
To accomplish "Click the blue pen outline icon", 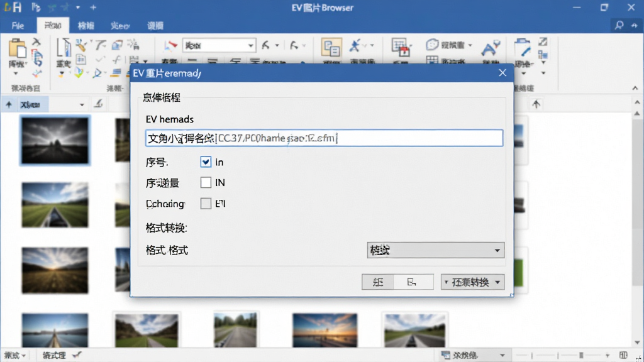I will (x=97, y=74).
